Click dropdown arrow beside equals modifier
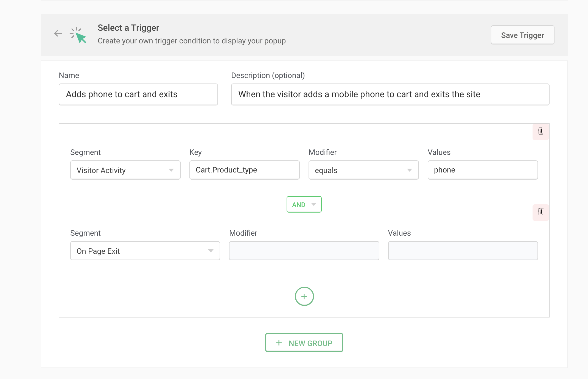This screenshot has height=379, width=588. coord(409,170)
